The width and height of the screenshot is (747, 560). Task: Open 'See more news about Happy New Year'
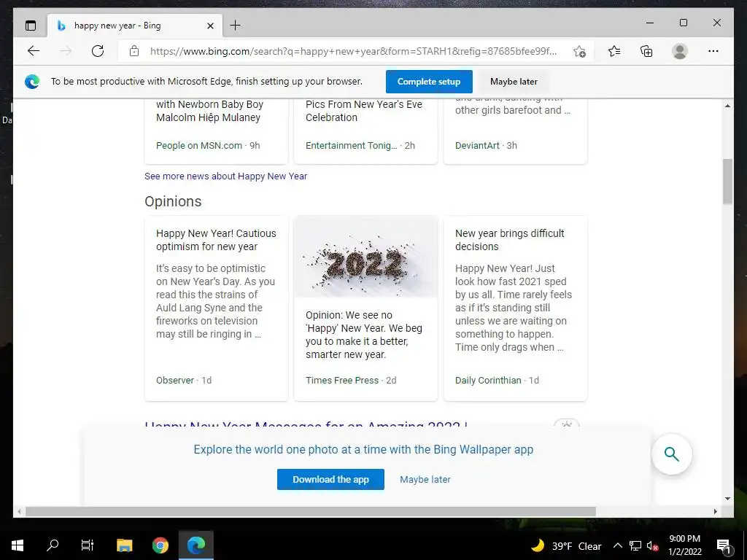[226, 176]
